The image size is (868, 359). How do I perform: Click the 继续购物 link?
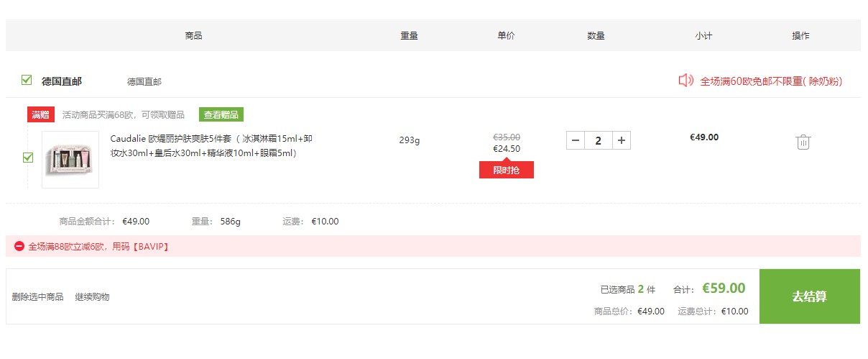point(93,296)
